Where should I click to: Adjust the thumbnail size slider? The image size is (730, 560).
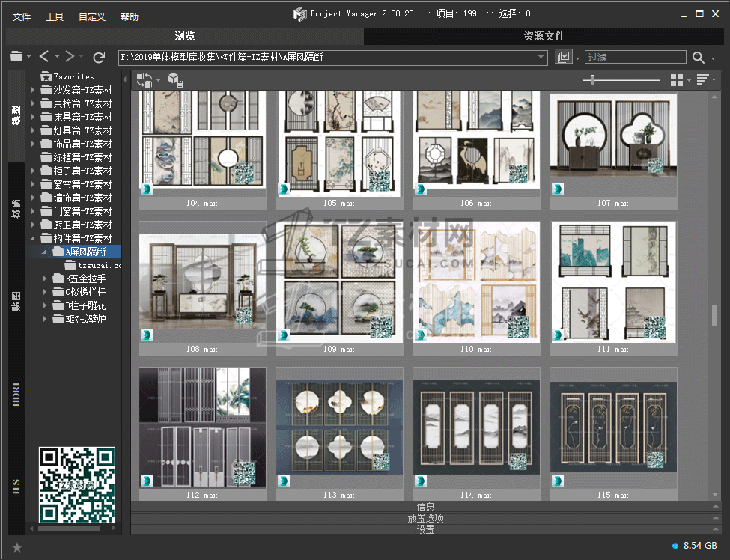click(x=593, y=80)
